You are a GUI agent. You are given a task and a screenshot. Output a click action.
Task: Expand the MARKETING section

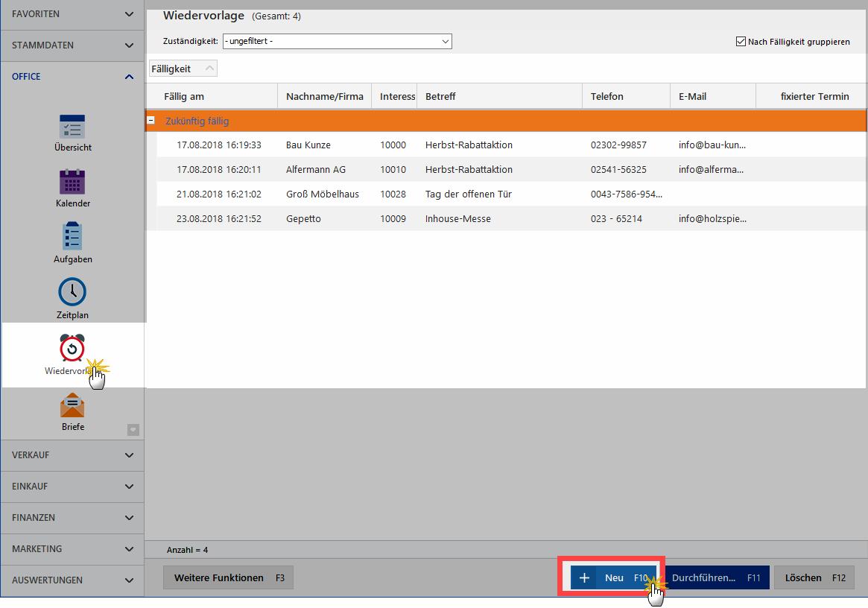click(72, 548)
